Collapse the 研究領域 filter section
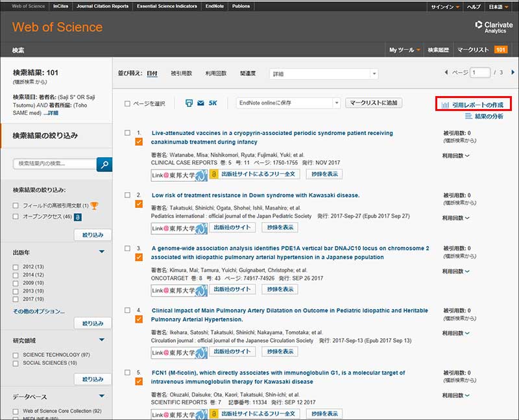The width and height of the screenshot is (519, 420). pyautogui.click(x=102, y=340)
